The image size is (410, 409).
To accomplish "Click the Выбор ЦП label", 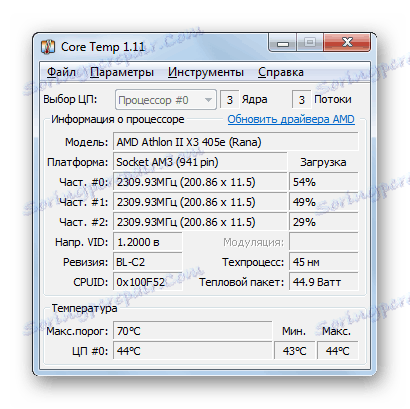I will coord(70,99).
